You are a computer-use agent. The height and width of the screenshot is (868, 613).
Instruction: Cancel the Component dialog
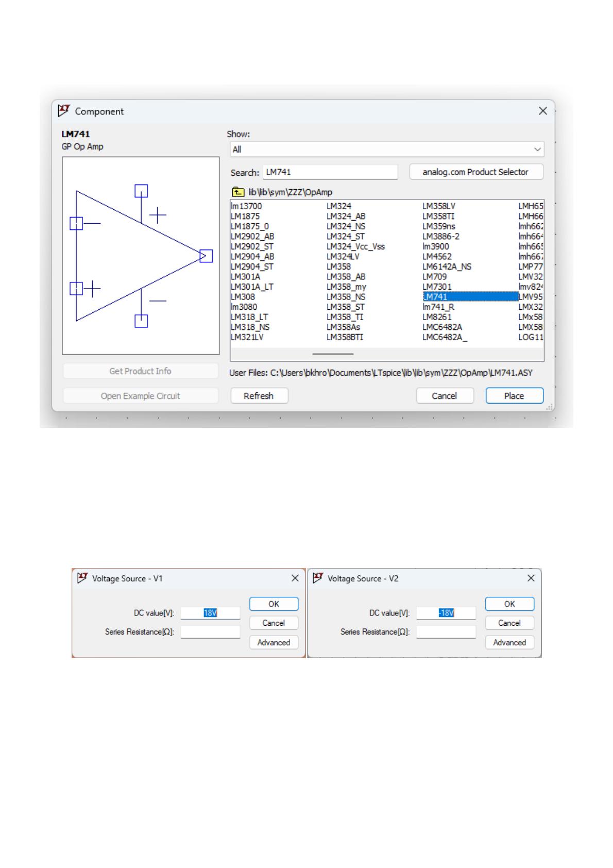pyautogui.click(x=444, y=396)
